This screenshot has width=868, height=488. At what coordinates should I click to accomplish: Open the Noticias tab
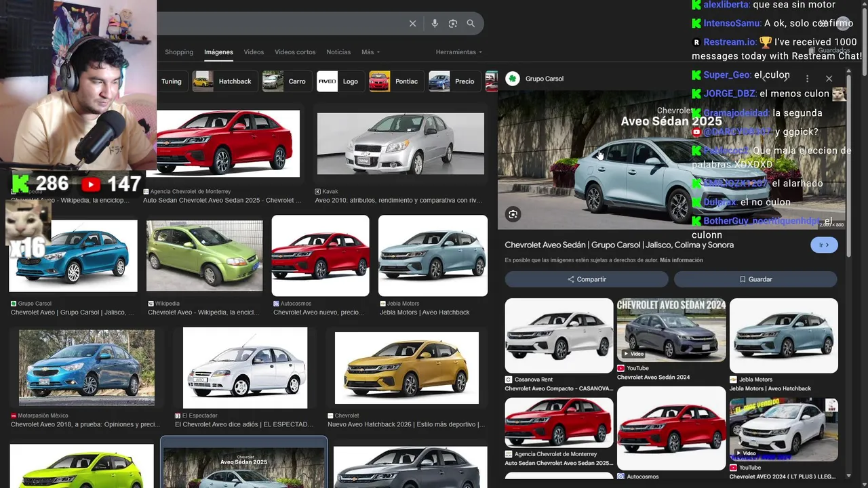coord(338,52)
